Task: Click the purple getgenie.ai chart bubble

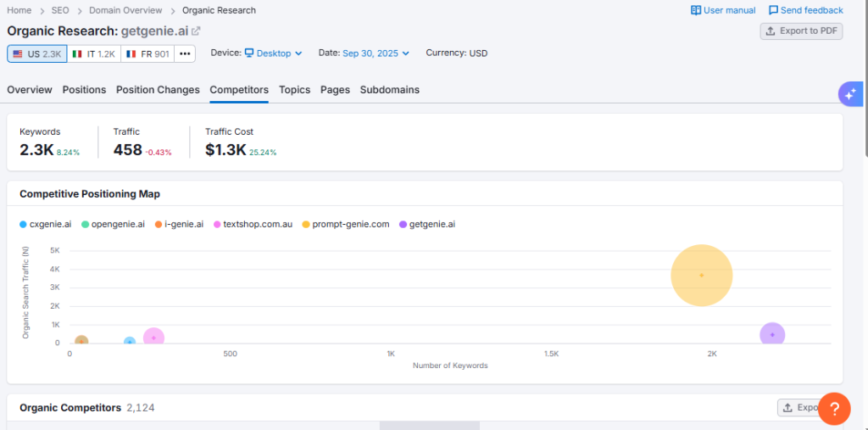Action: pyautogui.click(x=771, y=335)
